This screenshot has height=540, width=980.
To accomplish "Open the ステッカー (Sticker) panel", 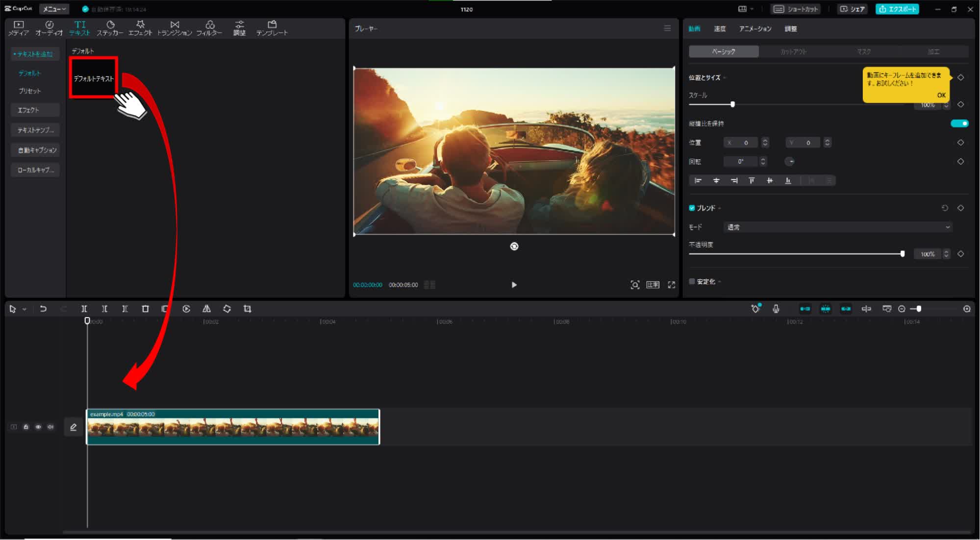I will (110, 28).
